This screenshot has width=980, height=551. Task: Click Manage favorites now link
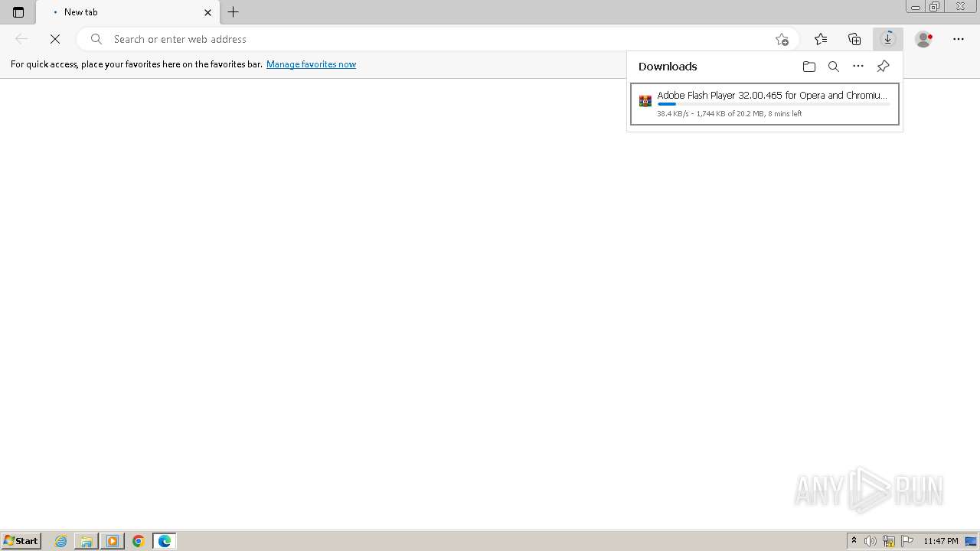[311, 64]
